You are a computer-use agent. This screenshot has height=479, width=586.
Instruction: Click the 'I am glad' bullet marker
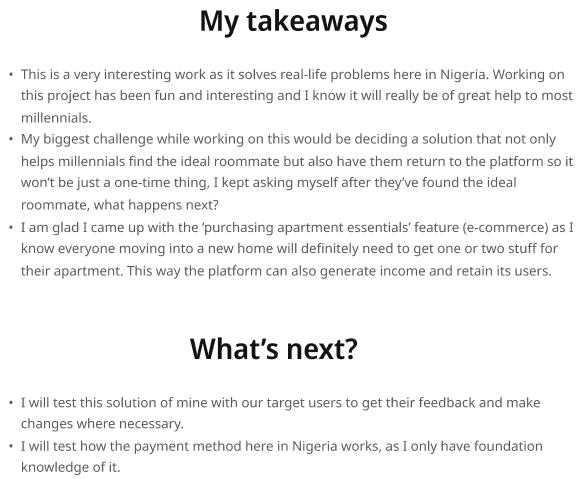pos(11,228)
